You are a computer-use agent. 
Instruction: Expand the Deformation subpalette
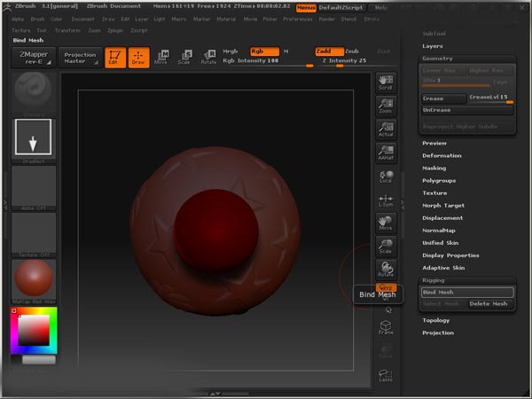(442, 155)
